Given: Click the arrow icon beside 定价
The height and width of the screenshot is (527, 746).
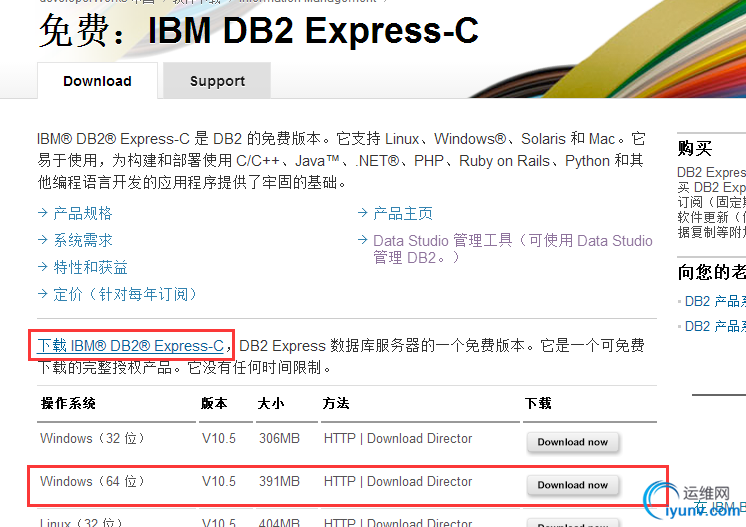Looking at the screenshot, I should tap(43, 294).
